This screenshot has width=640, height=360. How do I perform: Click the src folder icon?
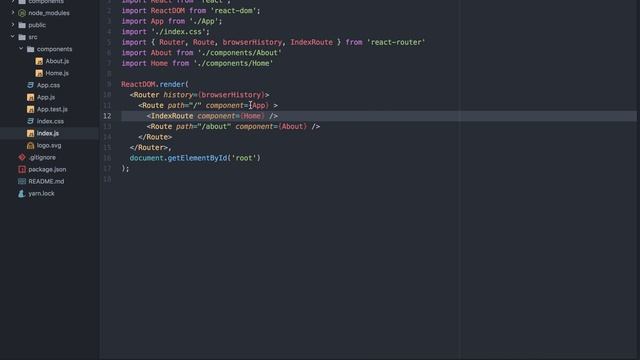coord(22,37)
